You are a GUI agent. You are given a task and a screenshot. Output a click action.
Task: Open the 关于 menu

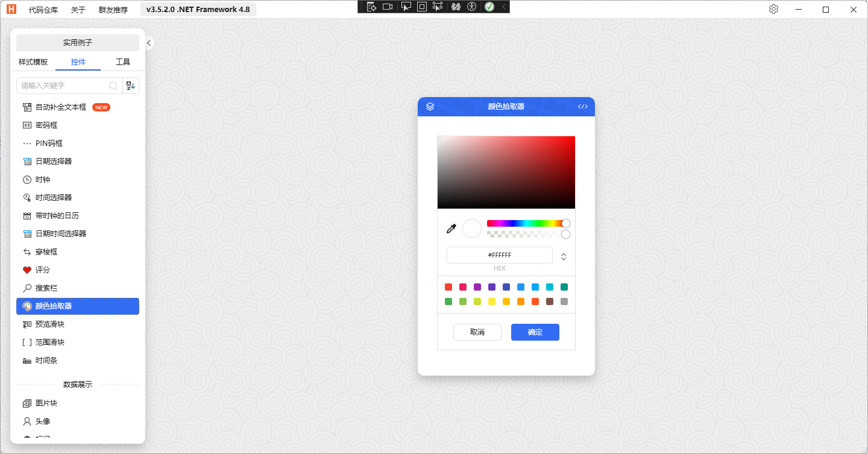[x=78, y=10]
